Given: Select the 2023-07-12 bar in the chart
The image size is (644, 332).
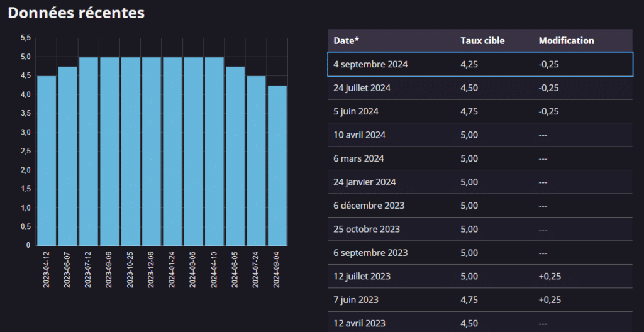Looking at the screenshot, I should pos(88,151).
